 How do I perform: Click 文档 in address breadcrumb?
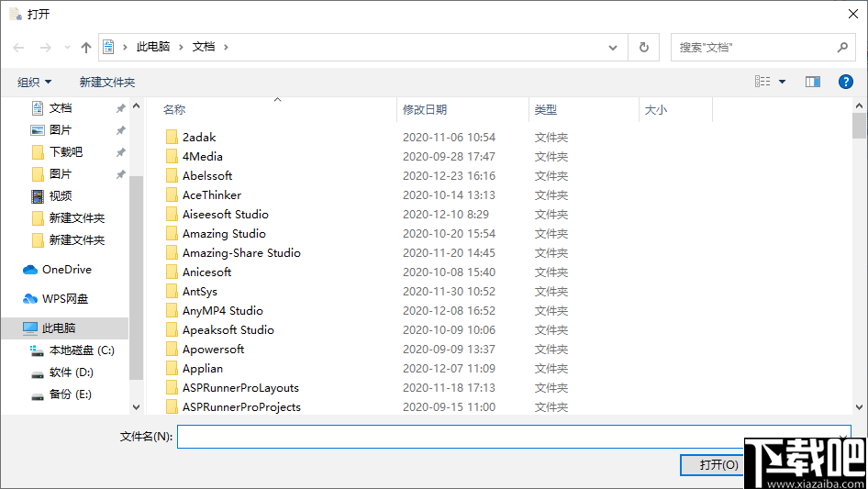click(x=204, y=47)
